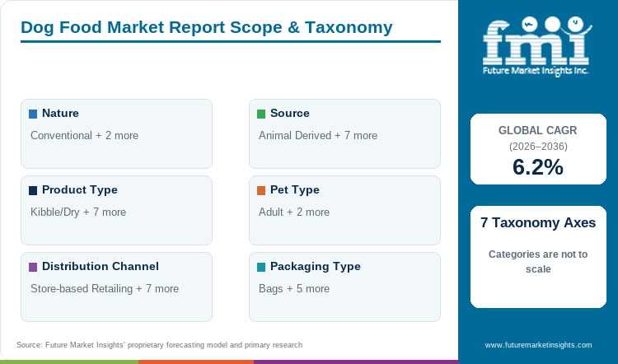This screenshot has height=364, width=618.
Task: Click 'Kibble/Dry + 7 more' text
Action: click(x=78, y=212)
